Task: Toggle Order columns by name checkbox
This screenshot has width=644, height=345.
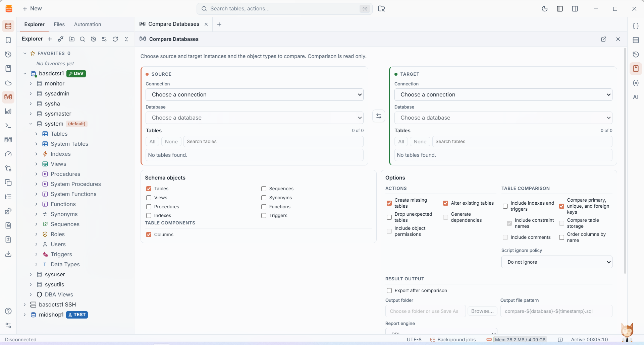Action: click(x=562, y=237)
